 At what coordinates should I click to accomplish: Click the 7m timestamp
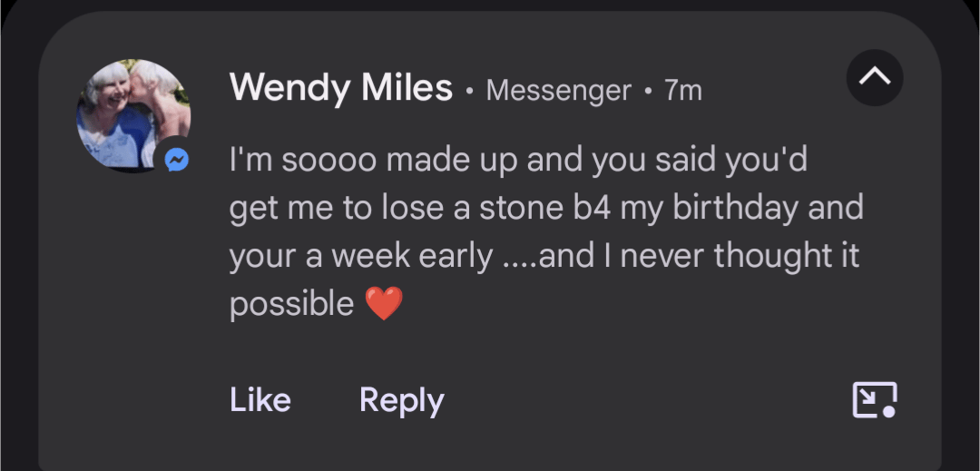pos(682,90)
